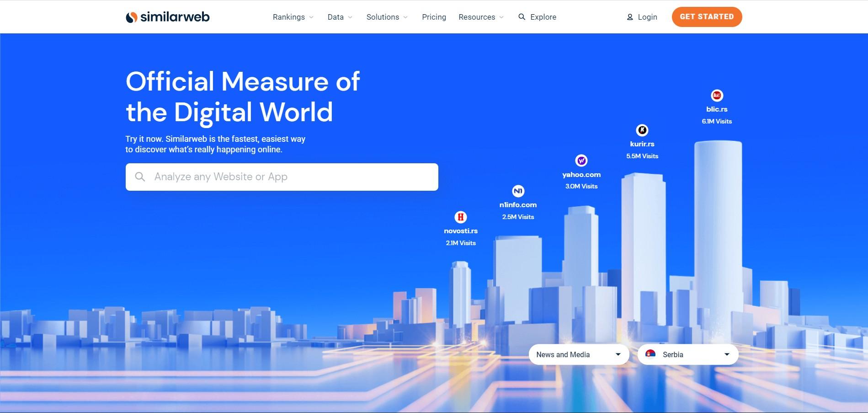
Task: Click the yahoo.com site icon
Action: [581, 161]
